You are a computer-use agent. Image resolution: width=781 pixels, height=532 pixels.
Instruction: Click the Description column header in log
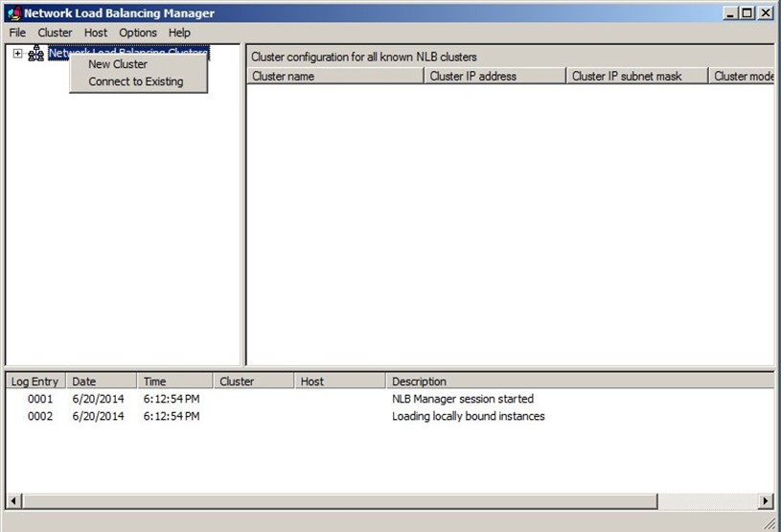[581, 382]
